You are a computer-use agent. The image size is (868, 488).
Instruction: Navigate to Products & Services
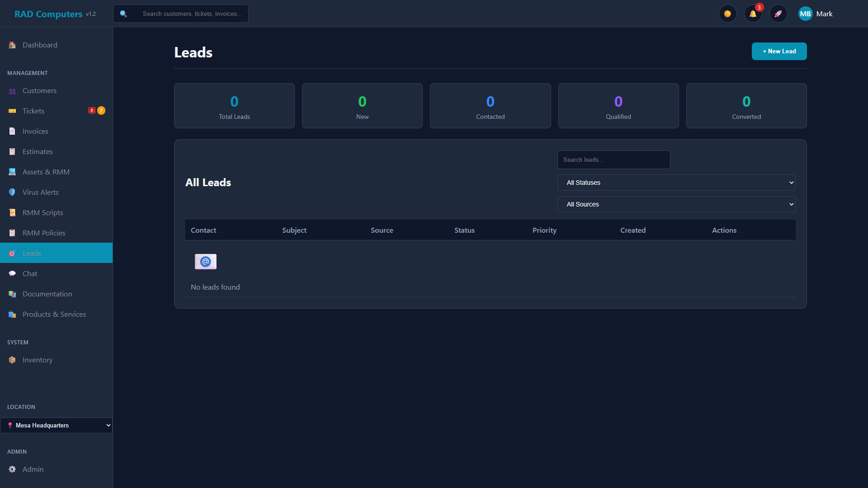pyautogui.click(x=54, y=314)
